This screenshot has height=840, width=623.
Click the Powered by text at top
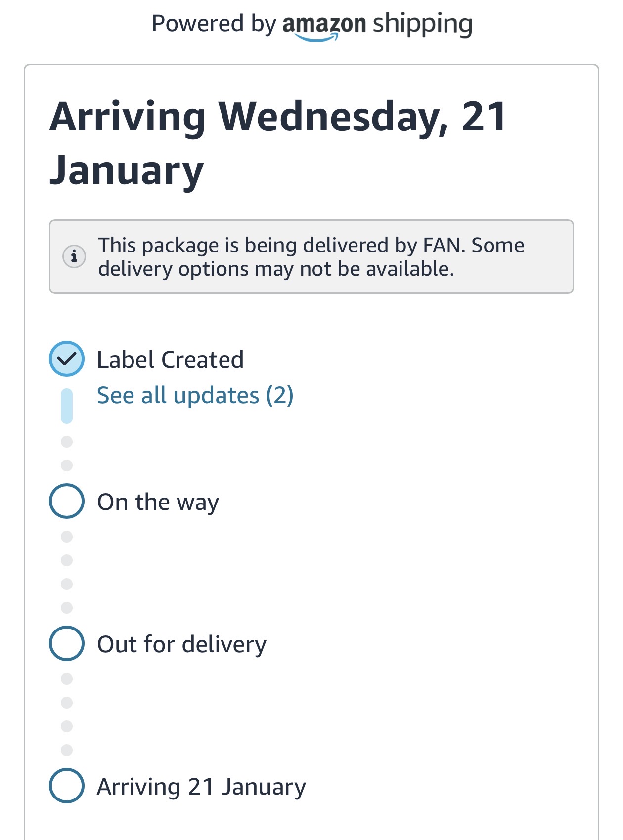[214, 24]
